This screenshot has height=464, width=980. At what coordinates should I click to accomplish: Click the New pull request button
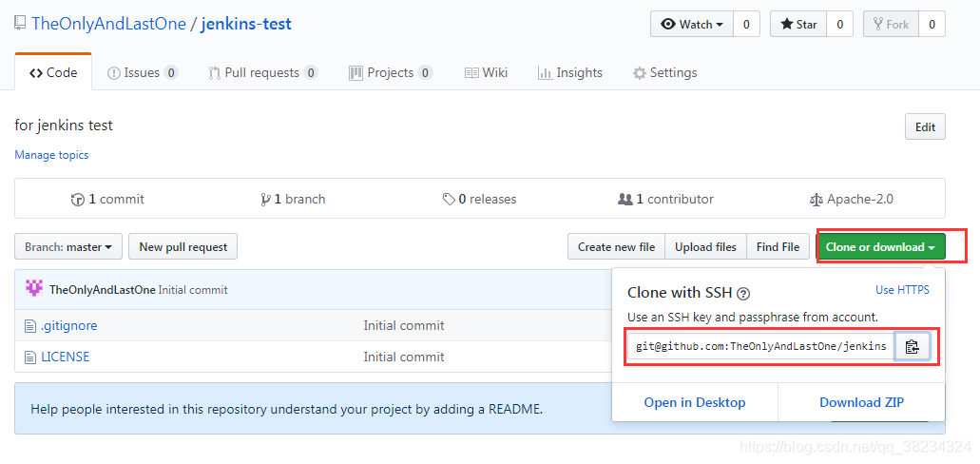pos(183,247)
